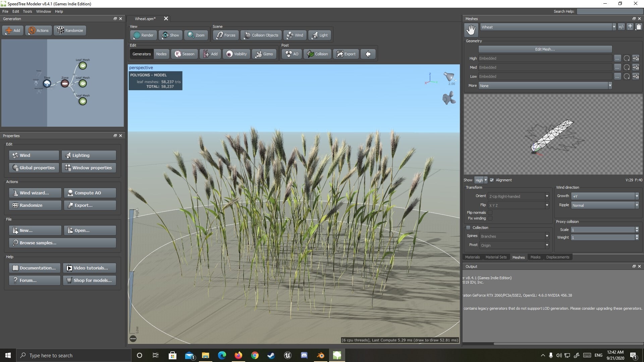The height and width of the screenshot is (362, 644).
Task: Open the Orient dropdown
Action: click(x=518, y=196)
